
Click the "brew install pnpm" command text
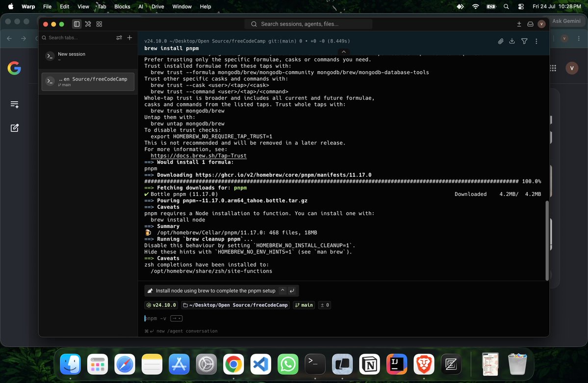coord(171,48)
